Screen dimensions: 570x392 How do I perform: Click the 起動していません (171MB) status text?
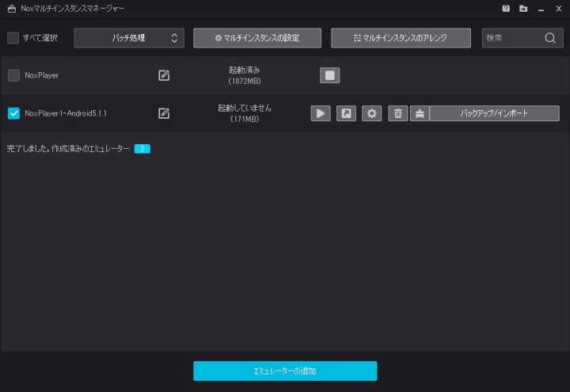tap(245, 113)
